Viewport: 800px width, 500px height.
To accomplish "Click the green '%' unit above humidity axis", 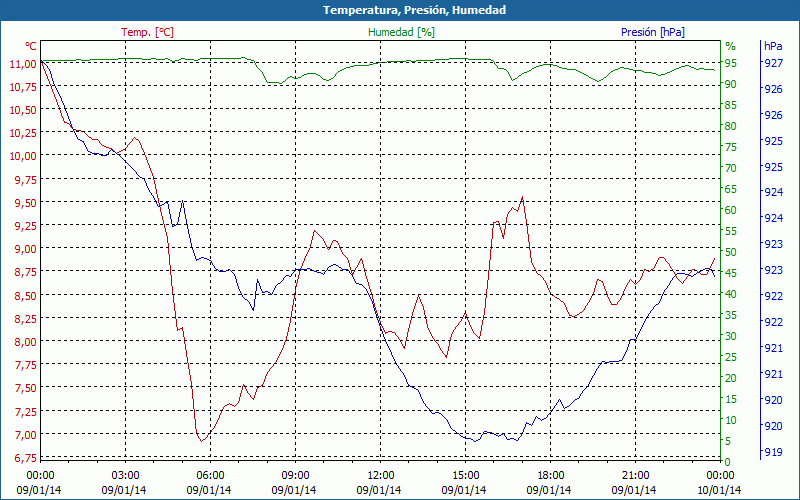I will tap(731, 46).
